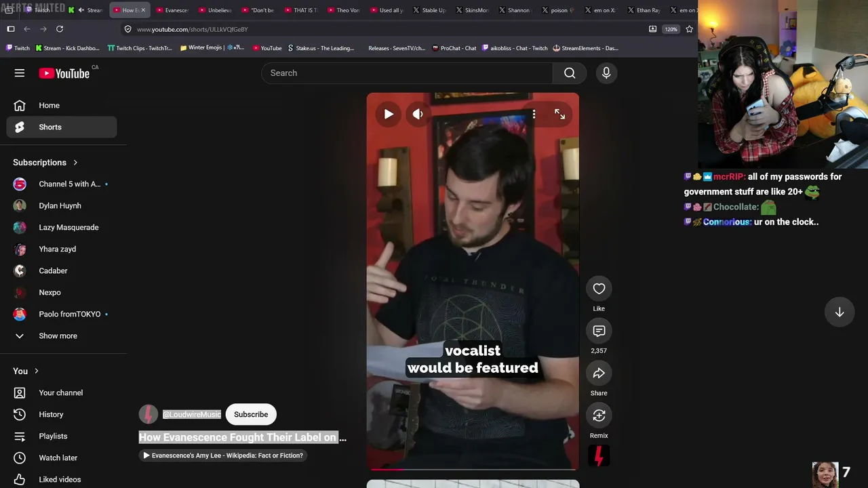Open Nexpo channel

[x=62, y=293]
